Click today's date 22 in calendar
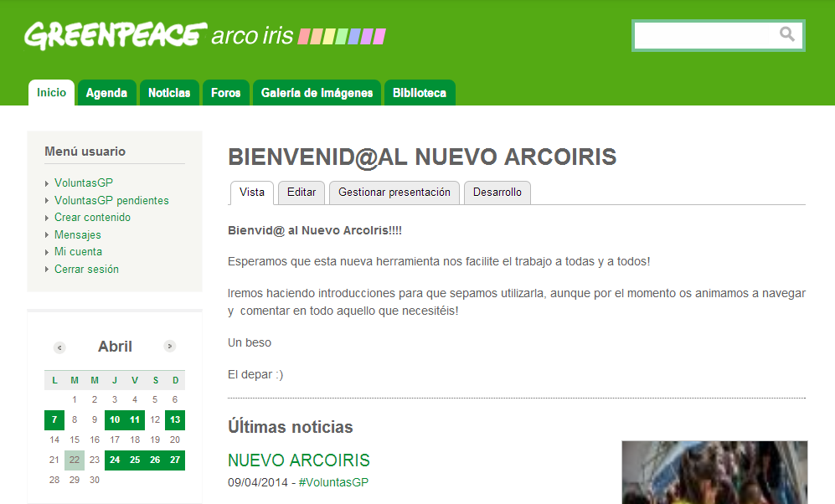The width and height of the screenshot is (835, 504). point(75,460)
